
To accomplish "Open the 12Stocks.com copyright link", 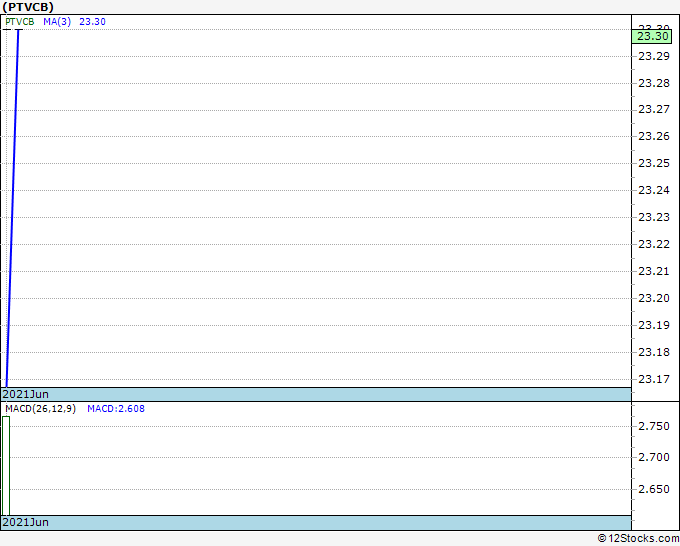I will click(638, 538).
